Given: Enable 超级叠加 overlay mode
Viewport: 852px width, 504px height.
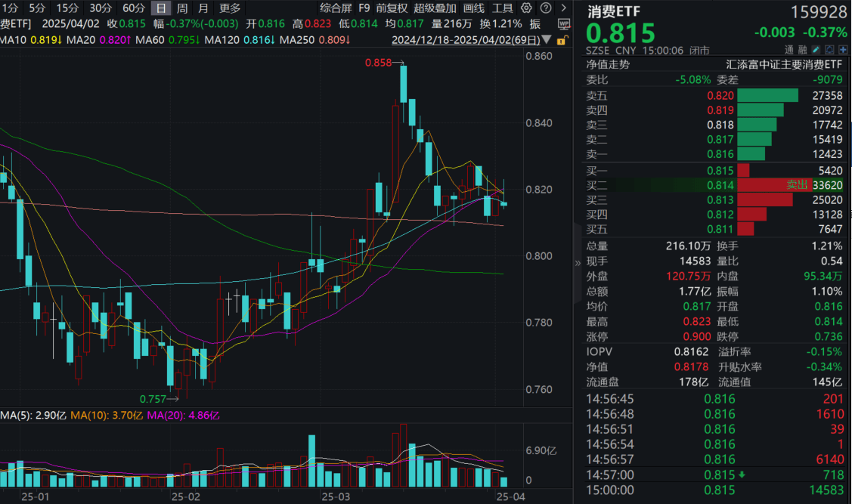Looking at the screenshot, I should point(433,8).
